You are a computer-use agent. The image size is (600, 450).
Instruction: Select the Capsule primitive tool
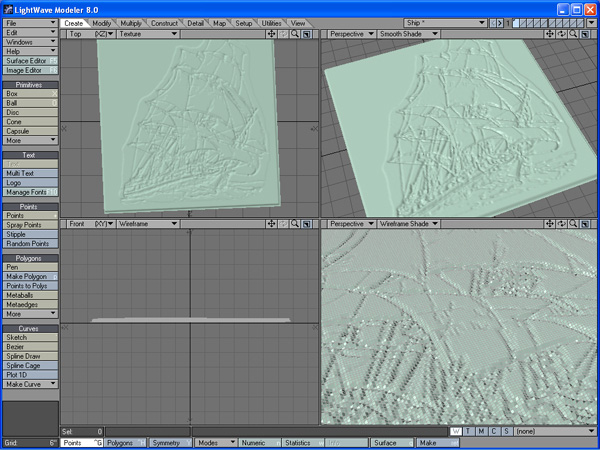pos(30,131)
